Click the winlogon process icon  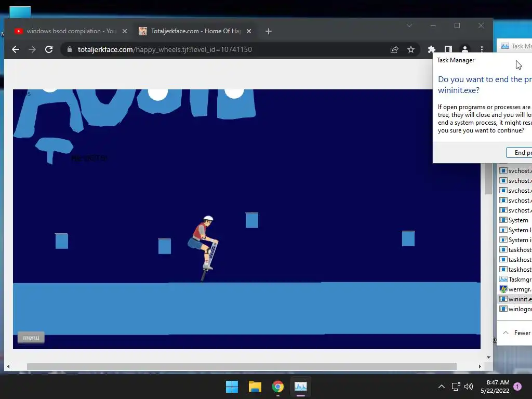click(x=503, y=309)
